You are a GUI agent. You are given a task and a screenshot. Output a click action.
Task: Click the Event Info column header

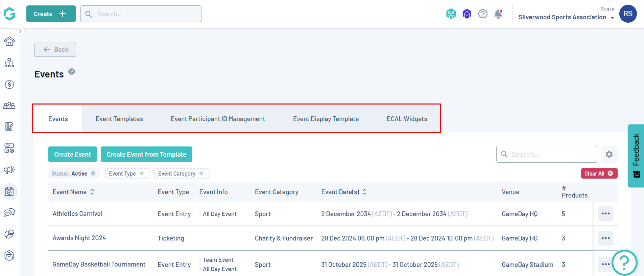pos(214,192)
